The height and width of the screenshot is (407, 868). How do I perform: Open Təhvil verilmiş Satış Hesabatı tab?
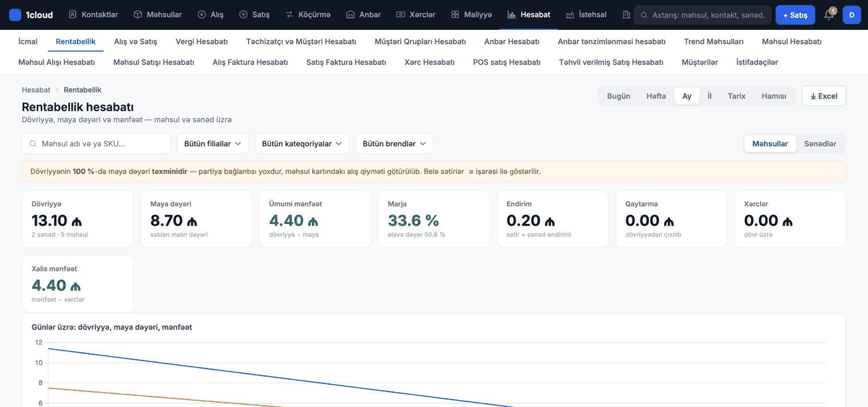click(x=611, y=62)
